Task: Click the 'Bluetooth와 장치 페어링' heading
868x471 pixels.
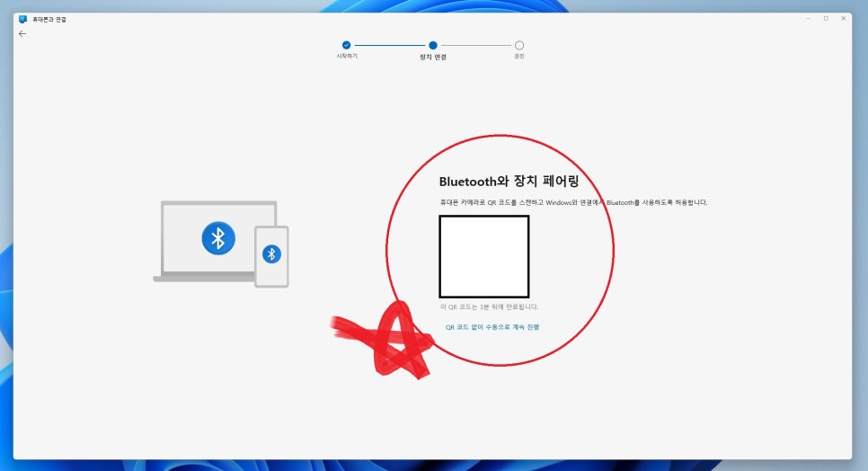Action: [509, 181]
